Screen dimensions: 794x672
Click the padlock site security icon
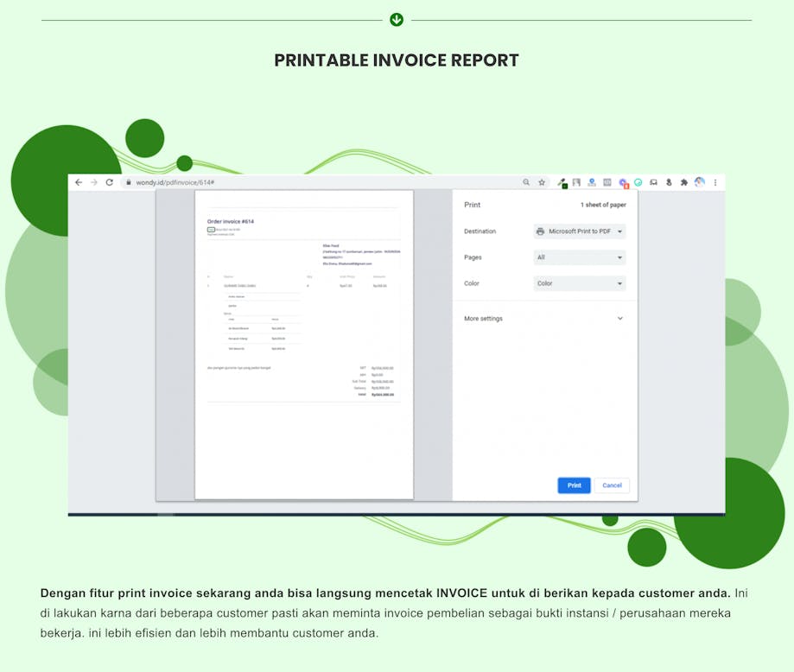(127, 182)
